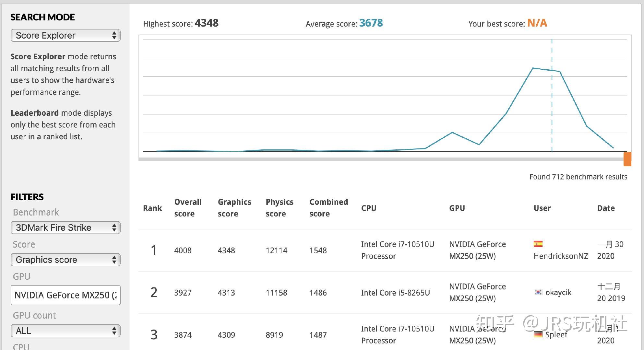Click South Korea flag next to okaycik

coord(538,292)
